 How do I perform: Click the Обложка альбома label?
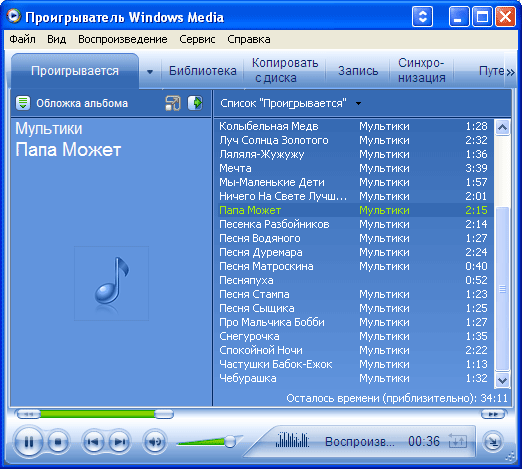(82, 103)
